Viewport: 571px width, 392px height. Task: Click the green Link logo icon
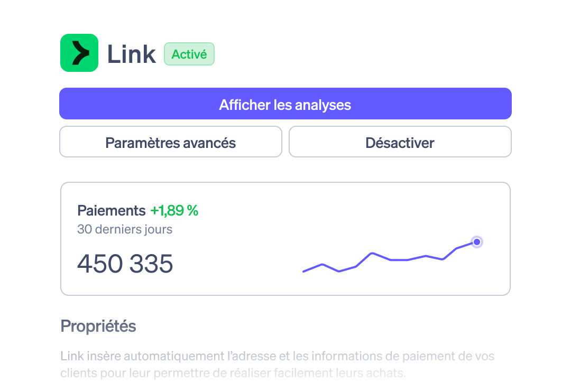tap(79, 53)
